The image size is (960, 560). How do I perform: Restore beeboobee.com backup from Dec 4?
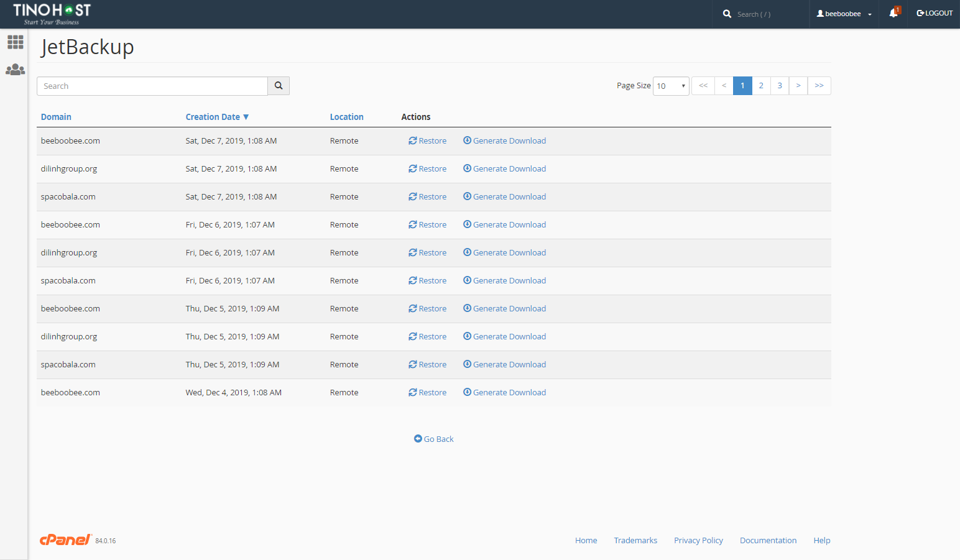428,393
